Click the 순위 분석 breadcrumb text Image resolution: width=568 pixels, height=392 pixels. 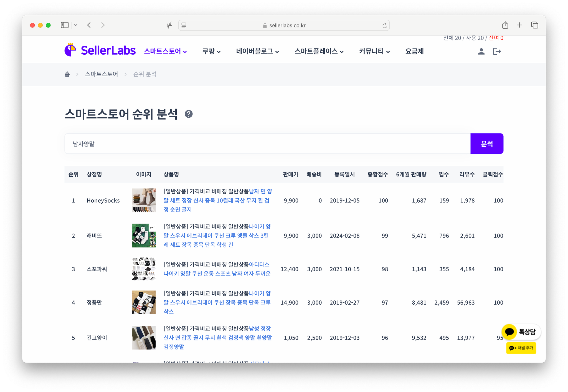tap(145, 74)
